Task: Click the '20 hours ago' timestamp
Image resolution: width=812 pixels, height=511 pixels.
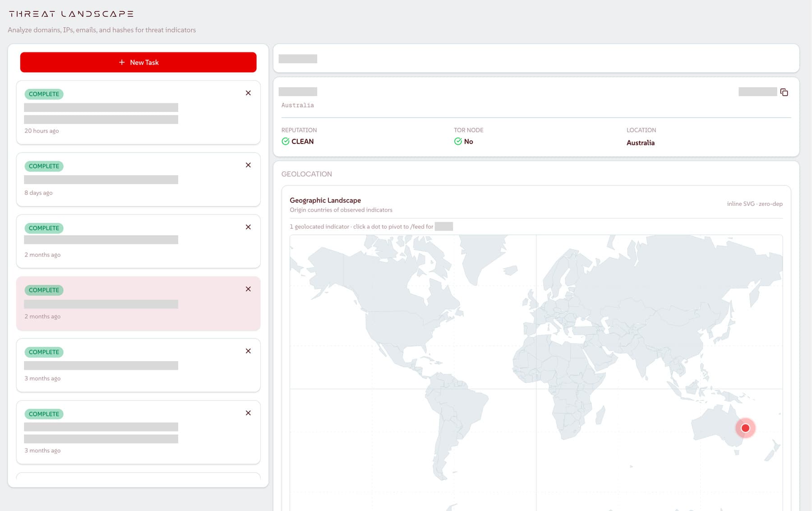Action: click(42, 131)
